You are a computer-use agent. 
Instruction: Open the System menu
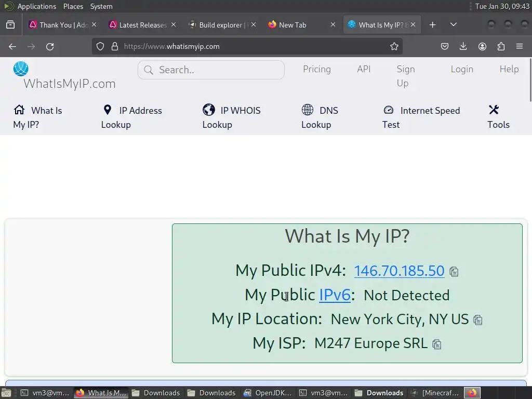[101, 6]
